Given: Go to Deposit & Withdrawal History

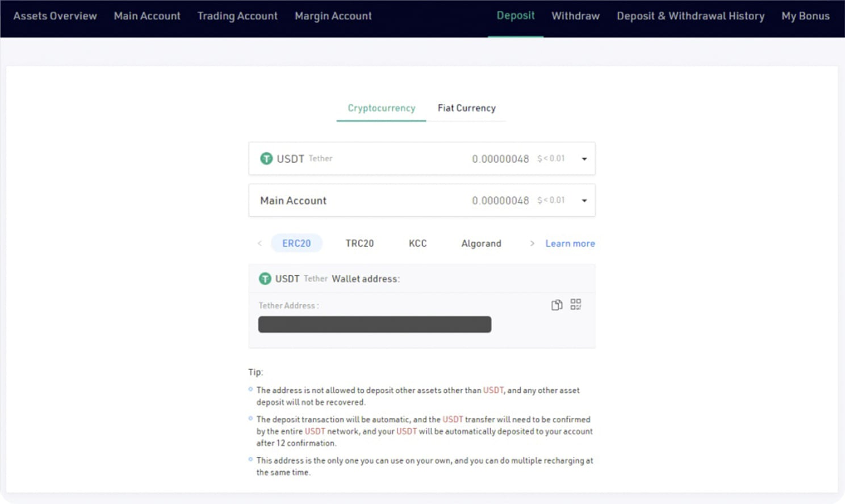Looking at the screenshot, I should point(691,16).
